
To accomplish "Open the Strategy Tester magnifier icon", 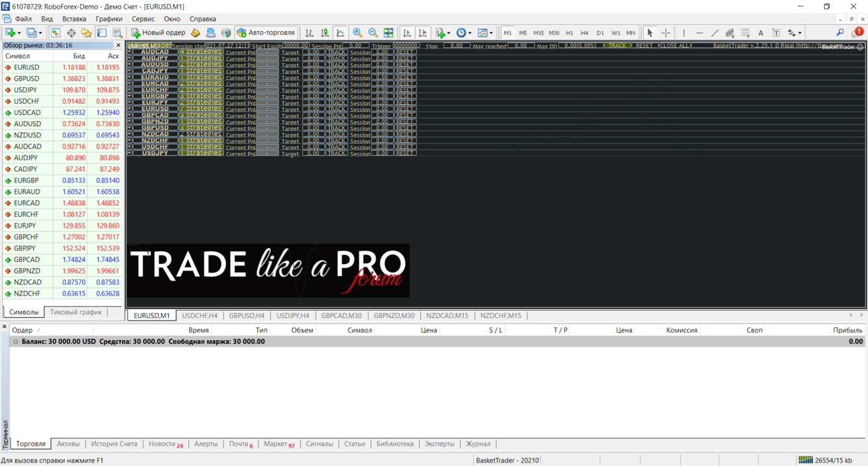I will coord(117,32).
